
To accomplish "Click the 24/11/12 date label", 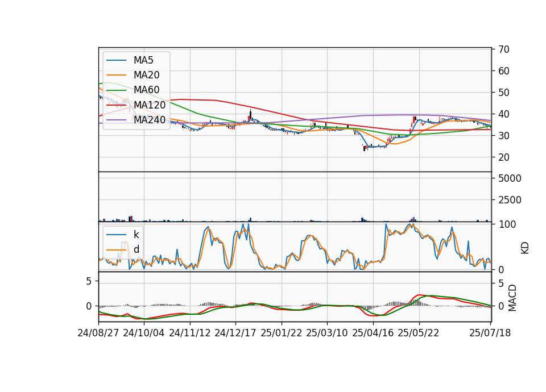I will tap(190, 333).
